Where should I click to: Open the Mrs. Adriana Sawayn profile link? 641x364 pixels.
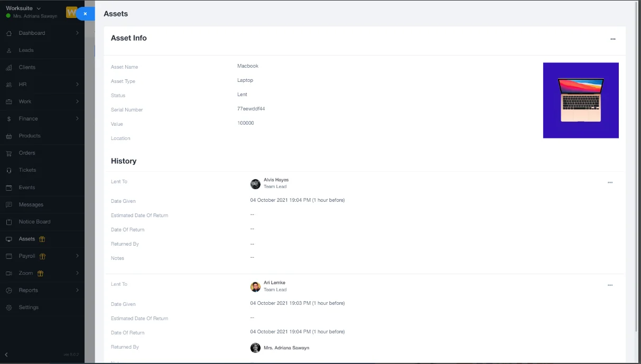click(x=286, y=348)
